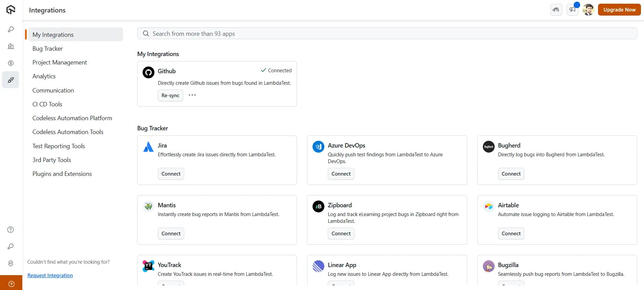Click the announcements megaphone icon
The width and height of the screenshot is (644, 290).
572,10
